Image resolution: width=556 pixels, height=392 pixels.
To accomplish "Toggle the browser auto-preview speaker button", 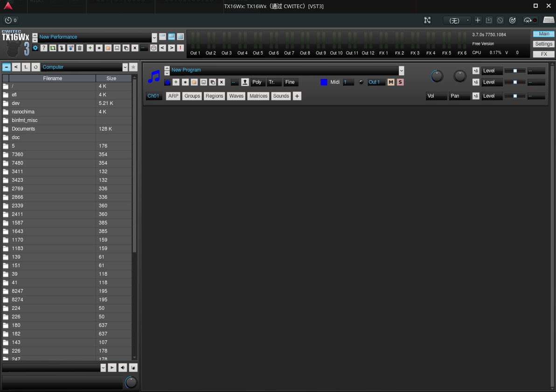I will 123,368.
